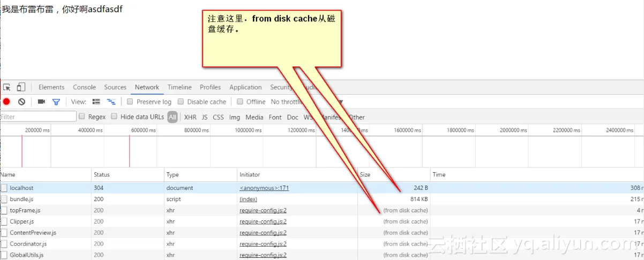Open the Profiles tab
The height and width of the screenshot is (260, 644).
(x=210, y=87)
